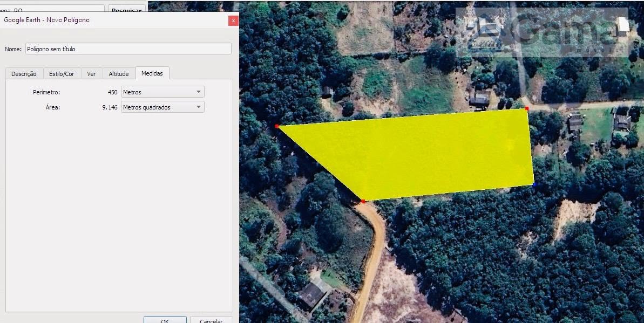
Task: Click the location search box beside Pesquisar
Action: [x=52, y=9]
